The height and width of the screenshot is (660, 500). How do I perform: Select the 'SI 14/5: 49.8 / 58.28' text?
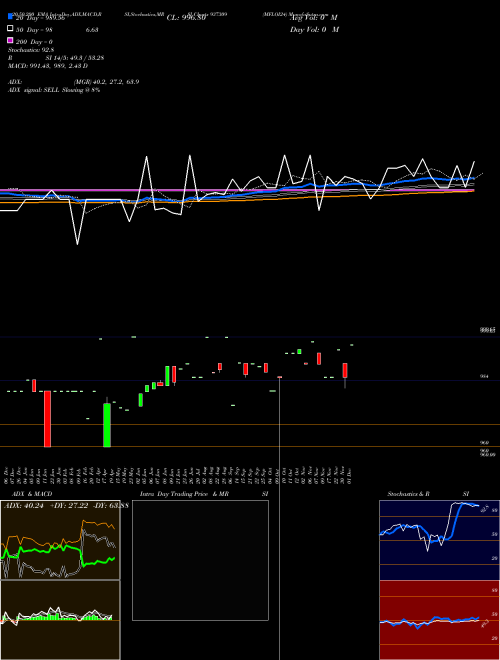(74, 58)
